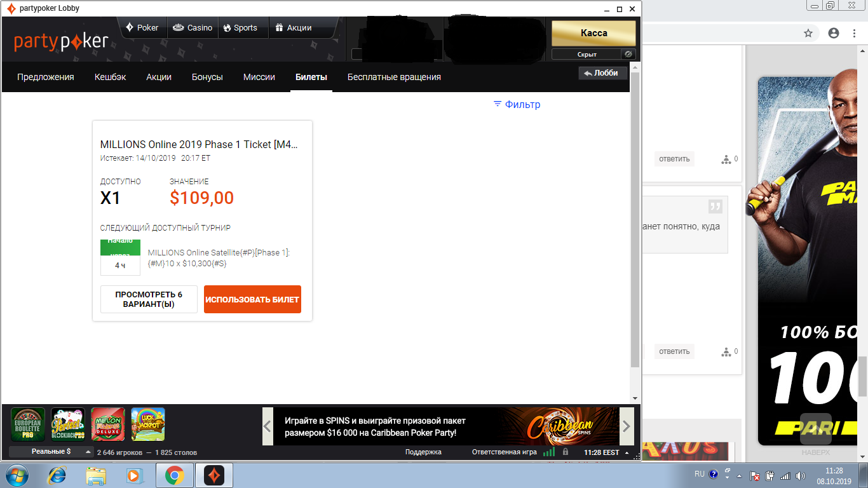Click the Caribbean Spins promo banner
This screenshot has height=488, width=868.
point(447,426)
